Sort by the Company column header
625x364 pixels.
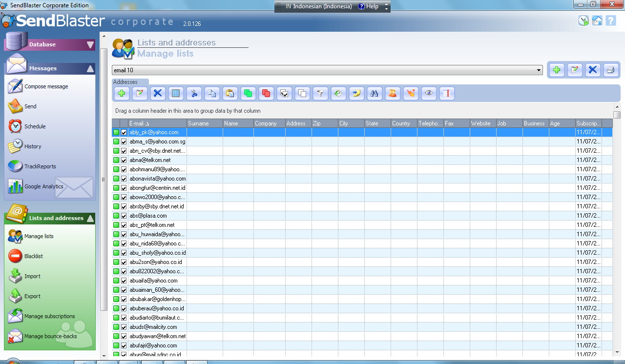[269, 123]
